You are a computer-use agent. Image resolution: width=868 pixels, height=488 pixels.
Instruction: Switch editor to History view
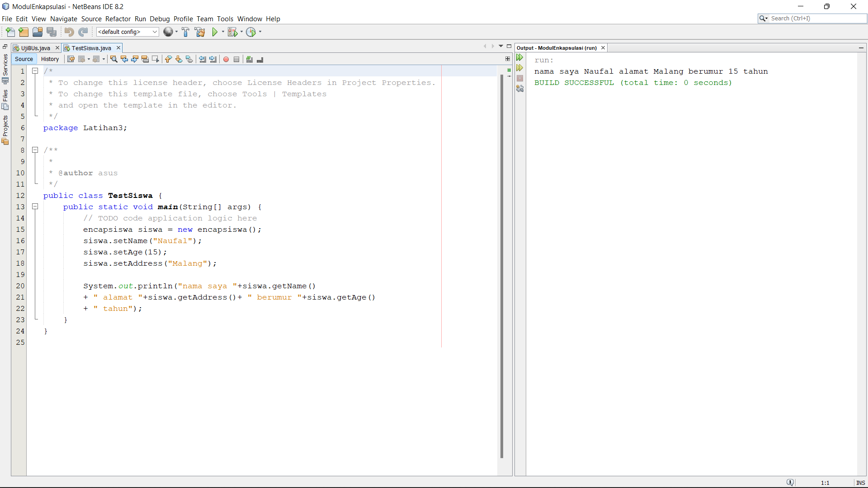50,59
